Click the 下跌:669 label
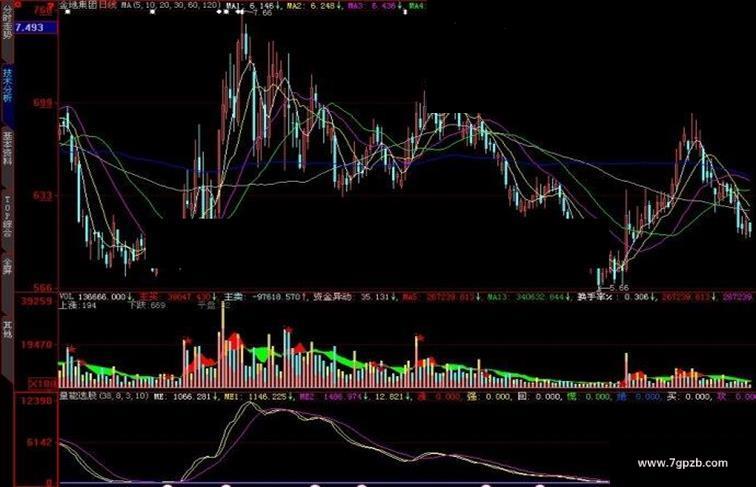 147,306
